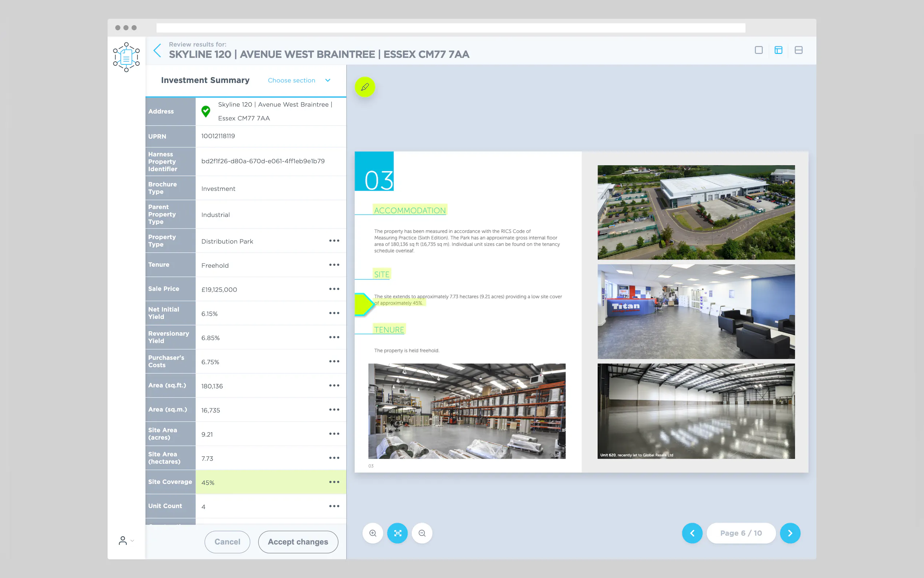Click the app logo in sidebar
This screenshot has height=578, width=924.
126,57
